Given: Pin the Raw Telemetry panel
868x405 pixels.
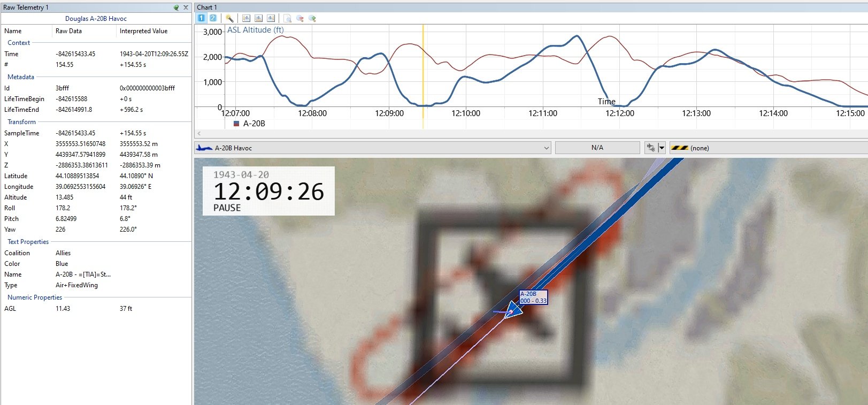Looking at the screenshot, I should pos(176,7).
